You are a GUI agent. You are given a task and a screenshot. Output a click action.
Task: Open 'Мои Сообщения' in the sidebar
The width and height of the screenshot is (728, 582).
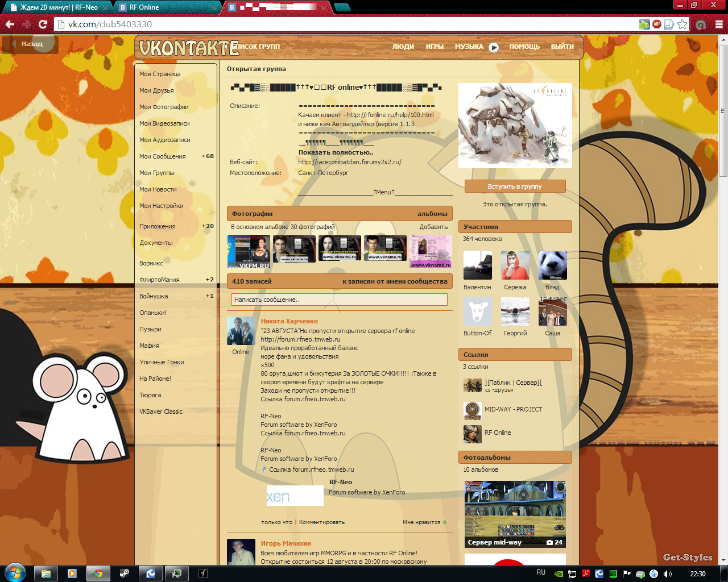coord(163,156)
